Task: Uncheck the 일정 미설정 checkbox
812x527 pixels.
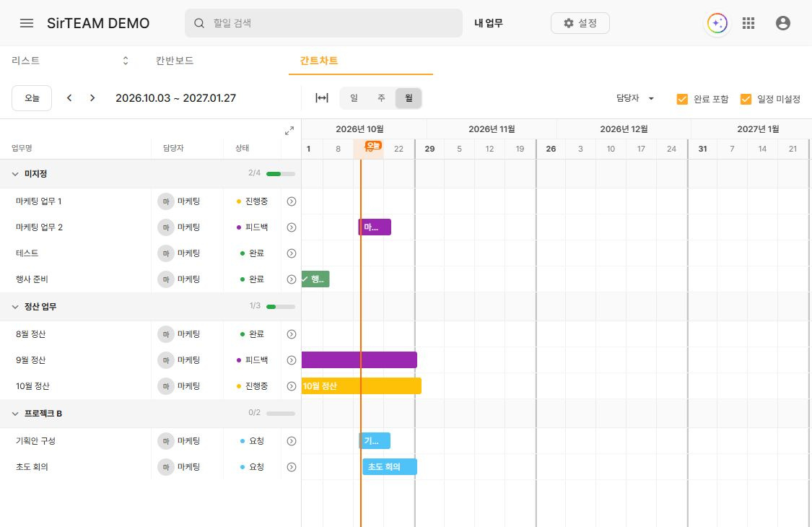Action: [746, 99]
